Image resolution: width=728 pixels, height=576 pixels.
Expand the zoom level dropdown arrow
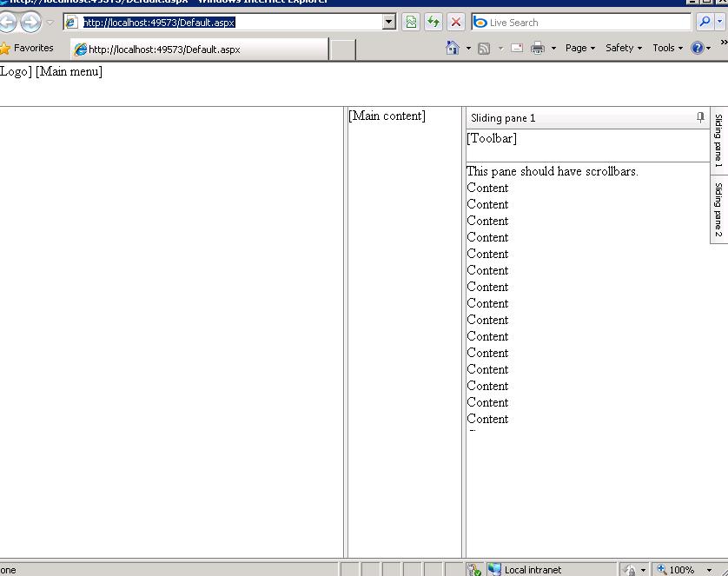coord(709,570)
